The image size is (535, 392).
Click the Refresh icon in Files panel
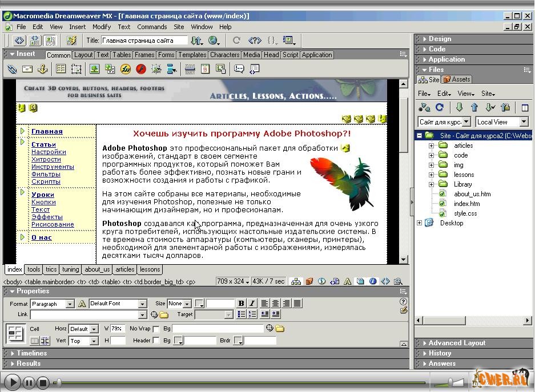(440, 107)
